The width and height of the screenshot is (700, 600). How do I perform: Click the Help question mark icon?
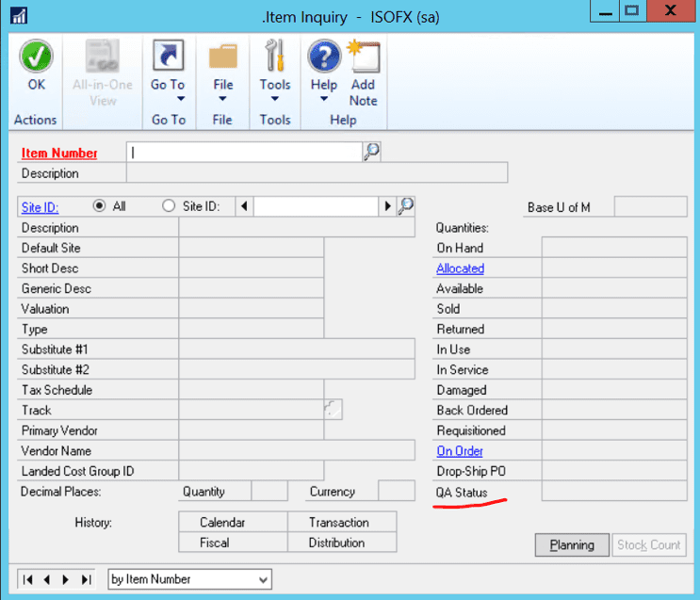[x=323, y=59]
